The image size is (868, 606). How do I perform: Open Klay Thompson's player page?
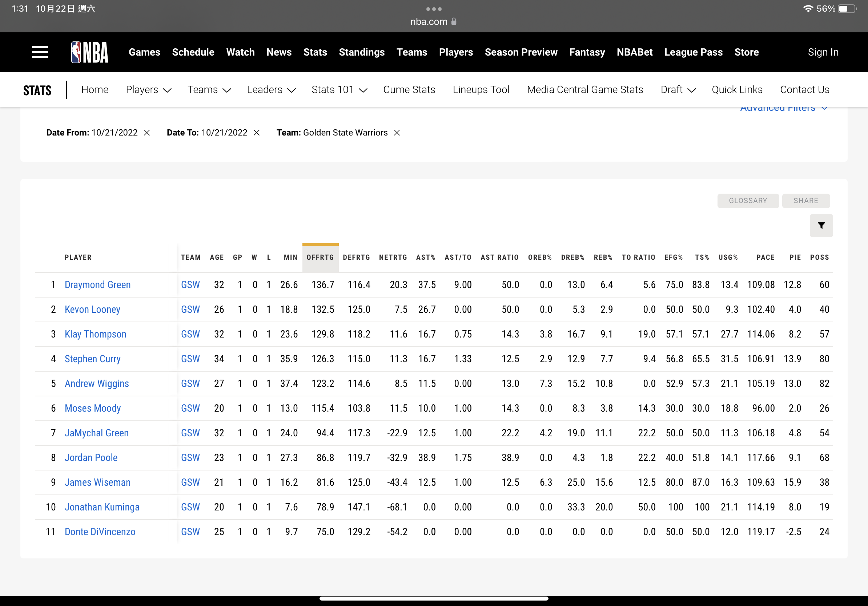coord(95,334)
